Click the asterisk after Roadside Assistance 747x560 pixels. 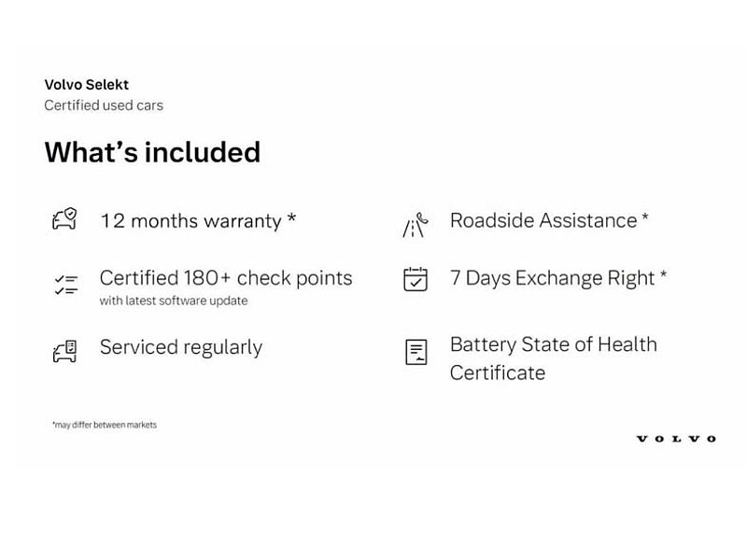645,217
